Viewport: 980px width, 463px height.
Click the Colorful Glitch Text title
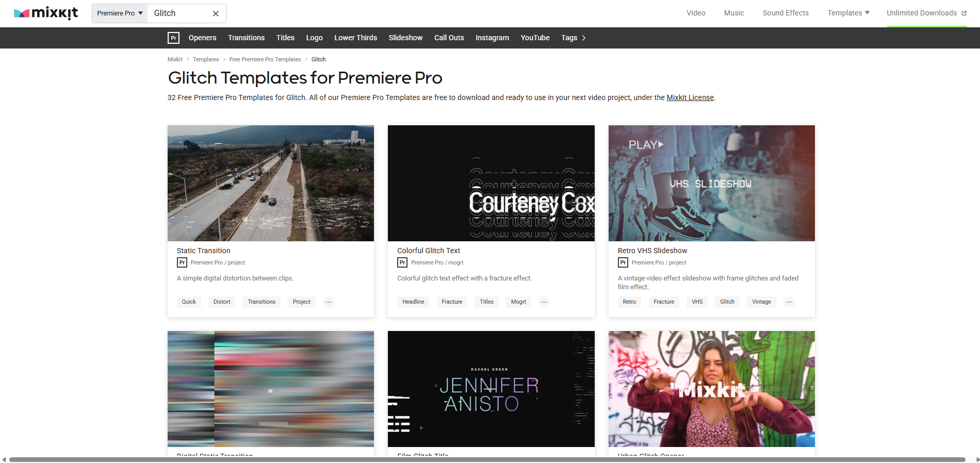[429, 251]
